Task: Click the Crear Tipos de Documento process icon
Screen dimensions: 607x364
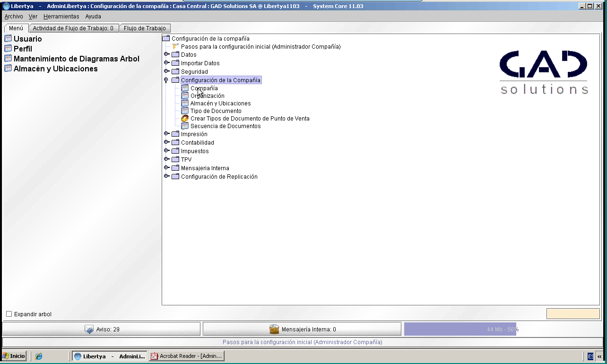Action: pyautogui.click(x=185, y=118)
